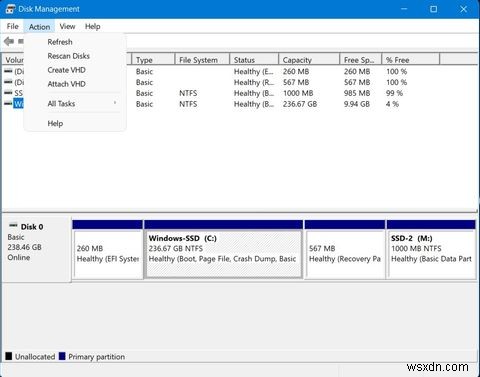Select the 567 MB Recovery partition block

coord(345,249)
